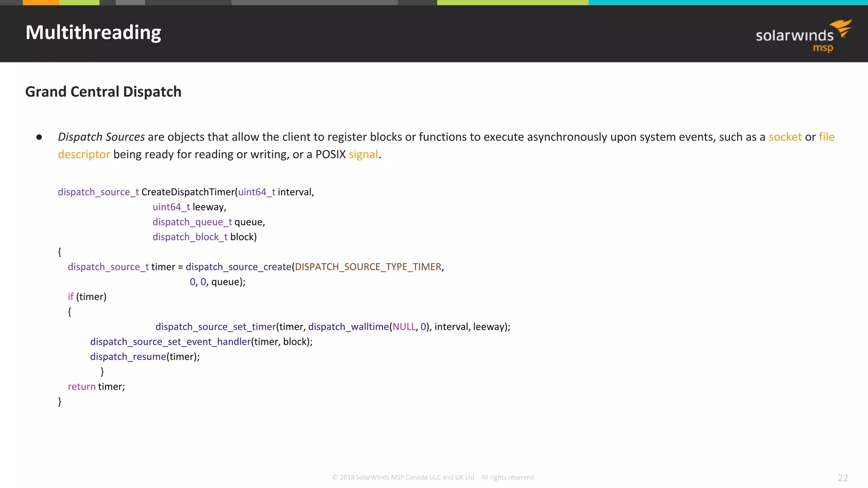Click the page number 22

click(x=843, y=478)
